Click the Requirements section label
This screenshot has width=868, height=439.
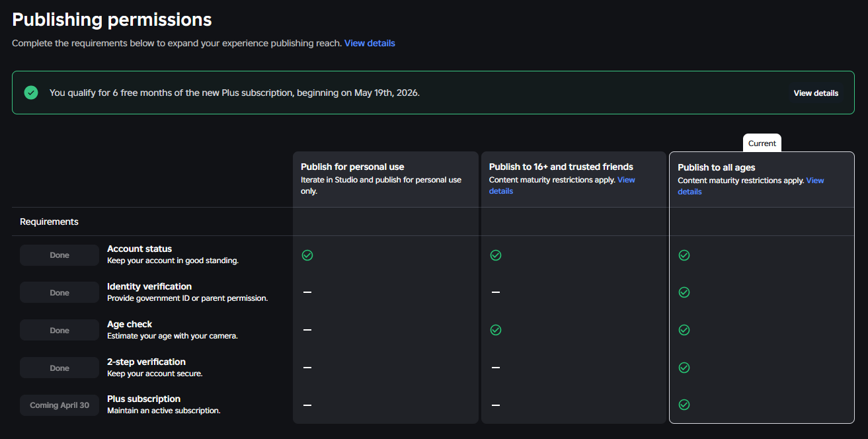click(49, 221)
